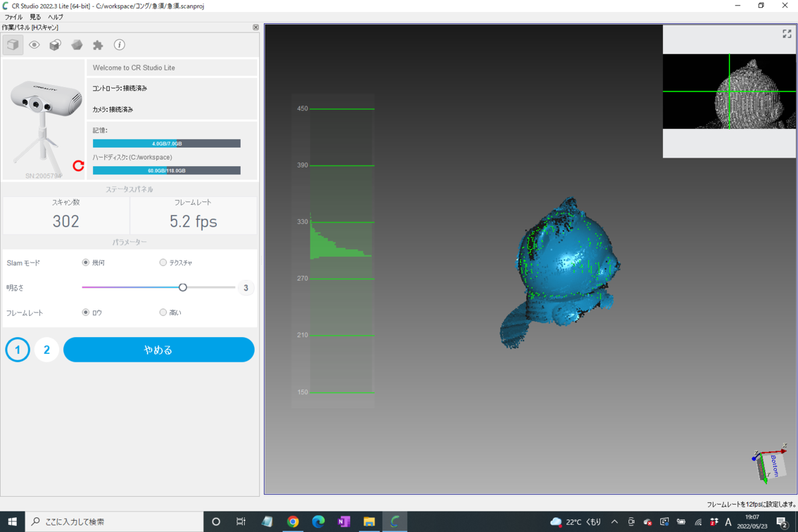Click the IME input mode A indicator
This screenshot has width=798, height=532.
click(x=728, y=522)
